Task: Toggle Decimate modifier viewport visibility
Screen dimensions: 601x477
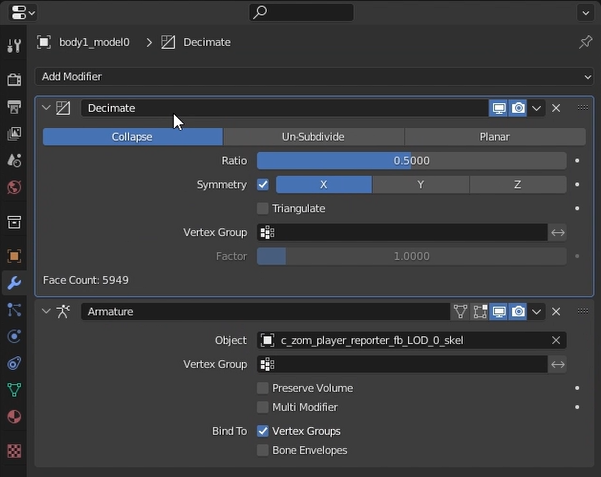Action: [x=498, y=108]
